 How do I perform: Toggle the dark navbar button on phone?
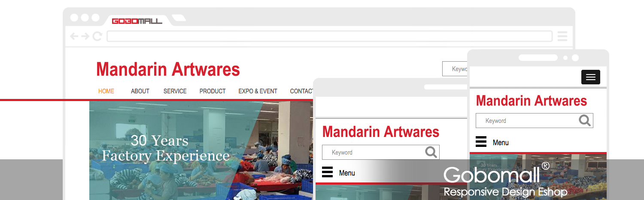[x=591, y=77]
